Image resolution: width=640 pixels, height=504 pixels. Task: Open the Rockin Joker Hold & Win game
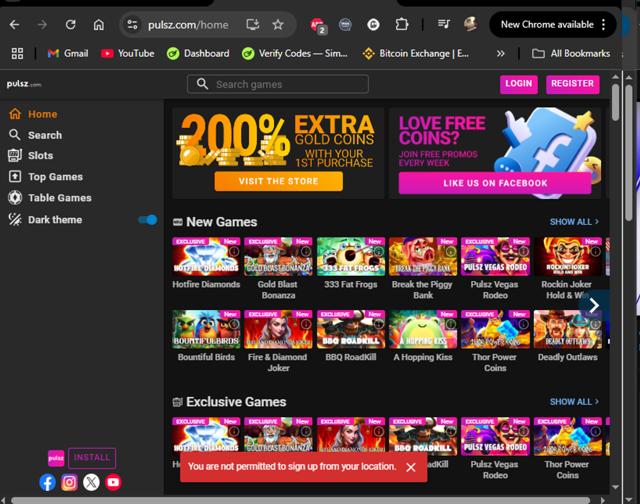point(567,257)
